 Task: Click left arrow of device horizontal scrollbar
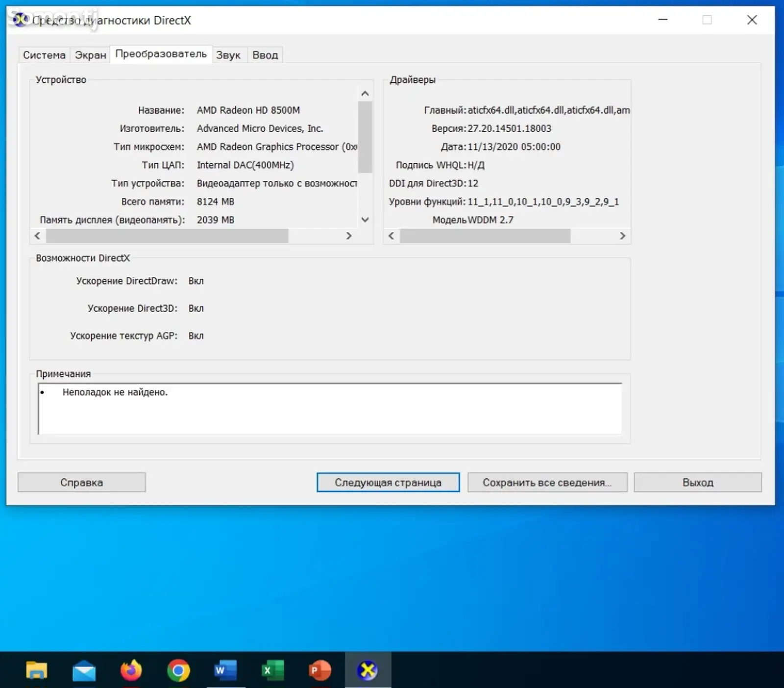coord(38,236)
